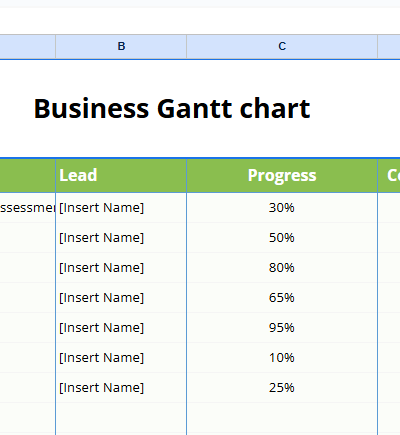400x435 pixels.
Task: Select column B header
Action: point(121,46)
